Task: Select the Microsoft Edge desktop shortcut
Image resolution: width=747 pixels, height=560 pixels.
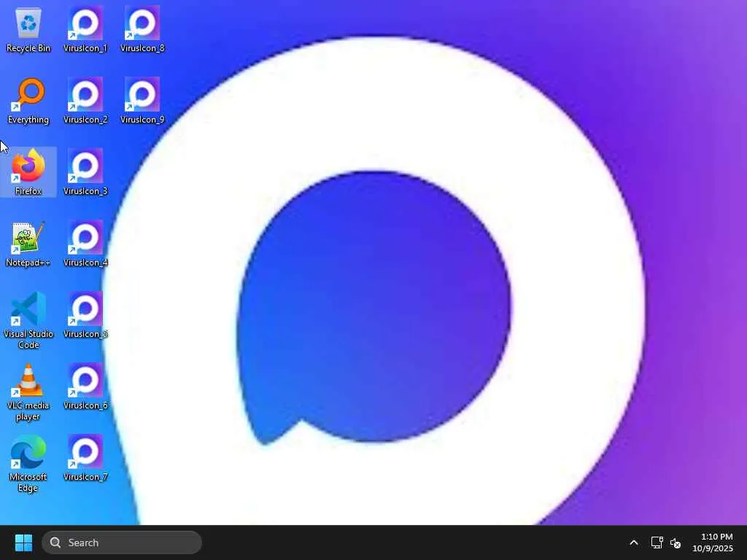Action: pyautogui.click(x=28, y=463)
